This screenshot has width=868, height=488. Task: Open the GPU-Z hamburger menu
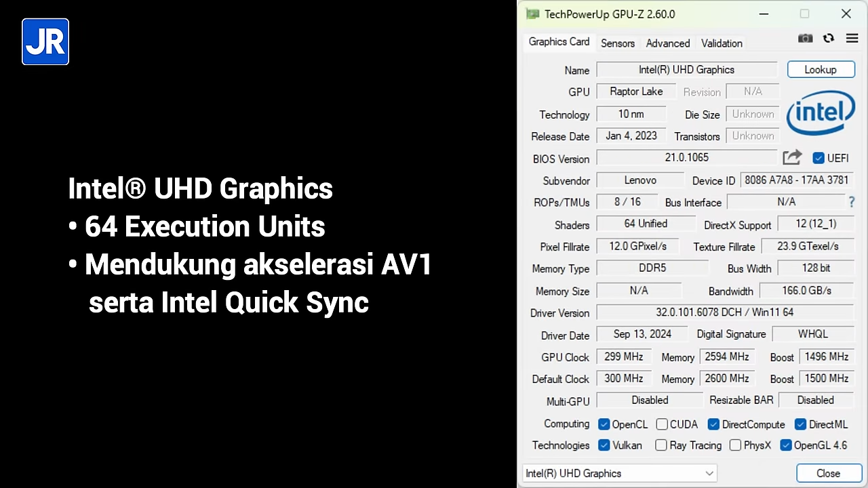tap(852, 39)
